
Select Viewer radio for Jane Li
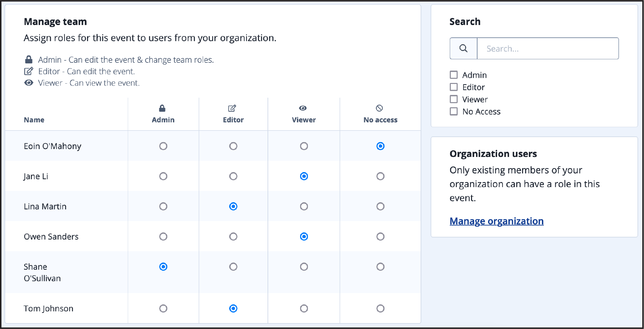pos(304,176)
